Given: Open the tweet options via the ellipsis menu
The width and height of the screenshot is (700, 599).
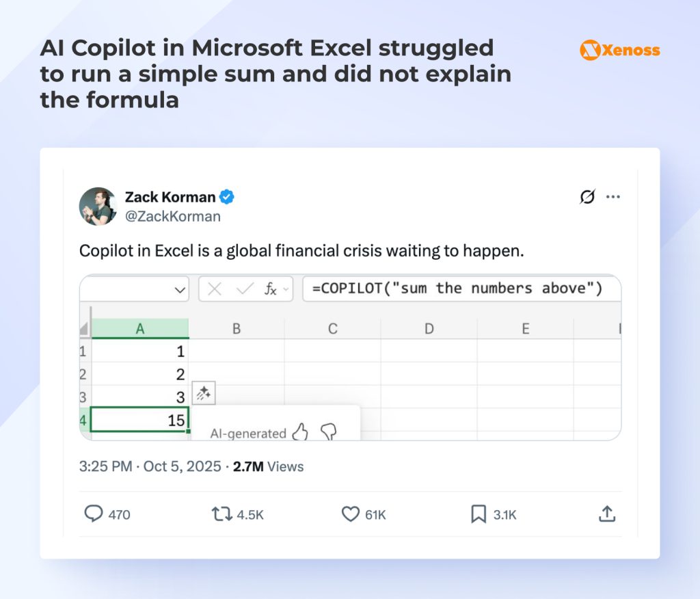Looking at the screenshot, I should pos(613,197).
